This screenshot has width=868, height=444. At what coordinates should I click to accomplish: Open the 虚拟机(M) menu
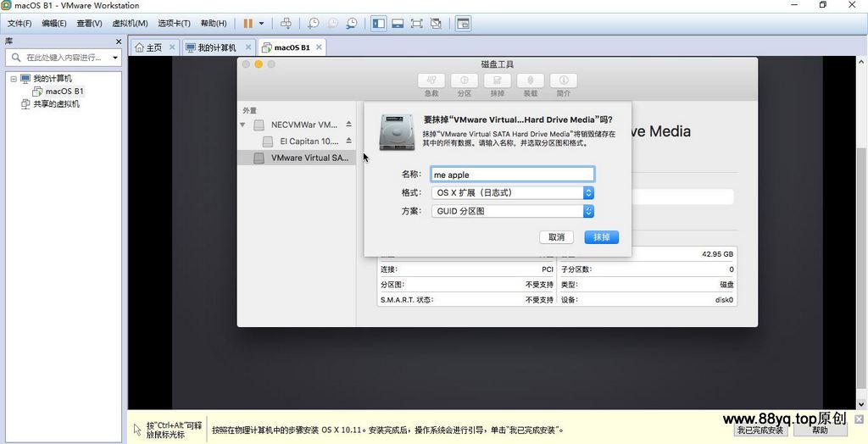pos(130,23)
